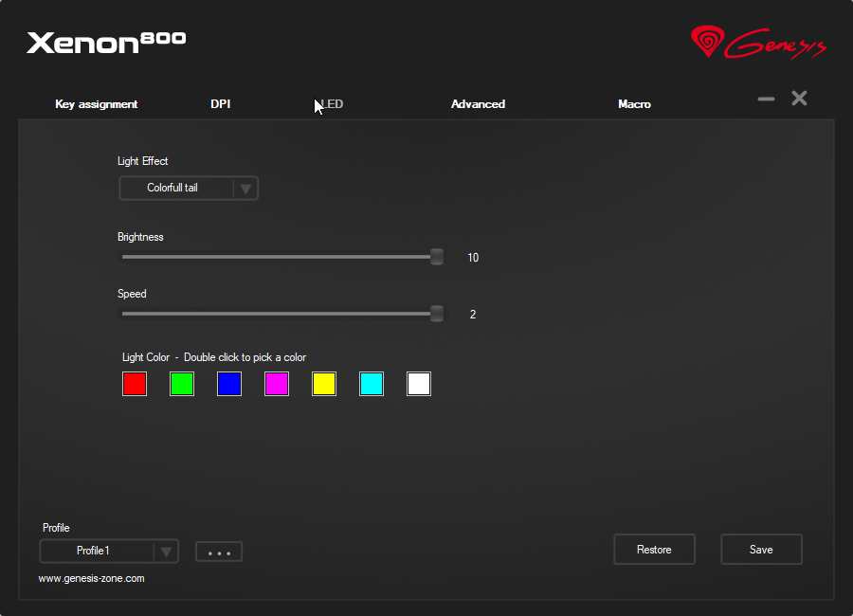Open the www.genesis-zone.com link

coord(91,578)
